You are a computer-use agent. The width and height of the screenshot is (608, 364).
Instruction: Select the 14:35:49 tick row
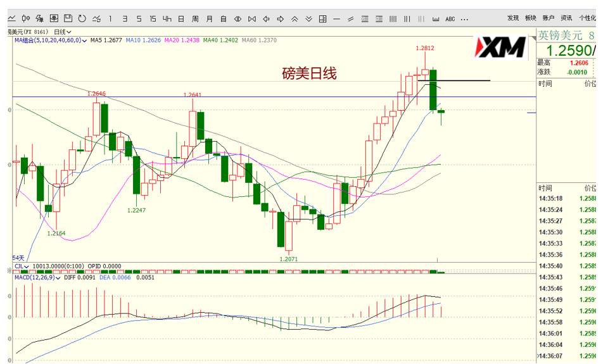pos(567,299)
